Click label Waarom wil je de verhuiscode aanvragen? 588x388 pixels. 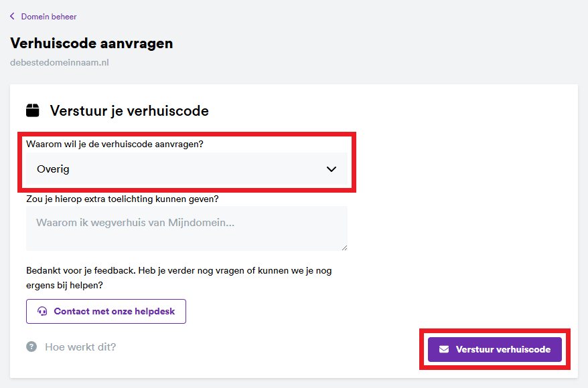[x=115, y=144]
